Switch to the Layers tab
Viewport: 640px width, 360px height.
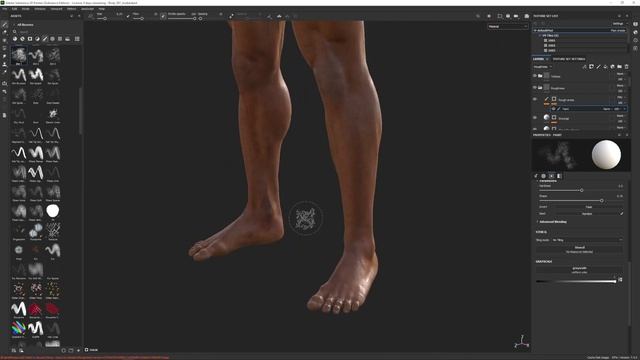coord(539,59)
